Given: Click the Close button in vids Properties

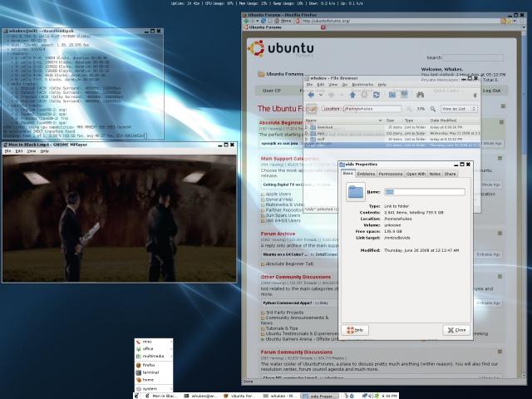Looking at the screenshot, I should 456,330.
